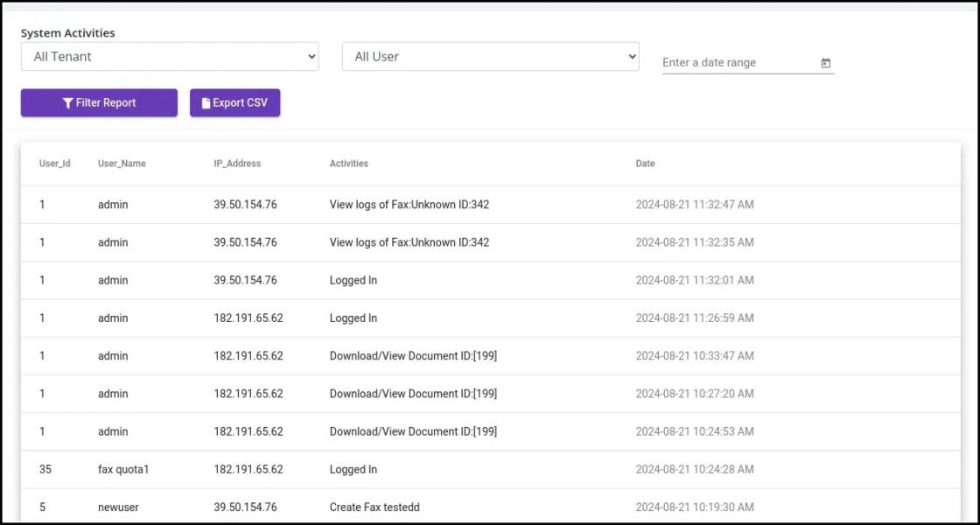The width and height of the screenshot is (980, 525).
Task: Click the Date column header
Action: (646, 164)
